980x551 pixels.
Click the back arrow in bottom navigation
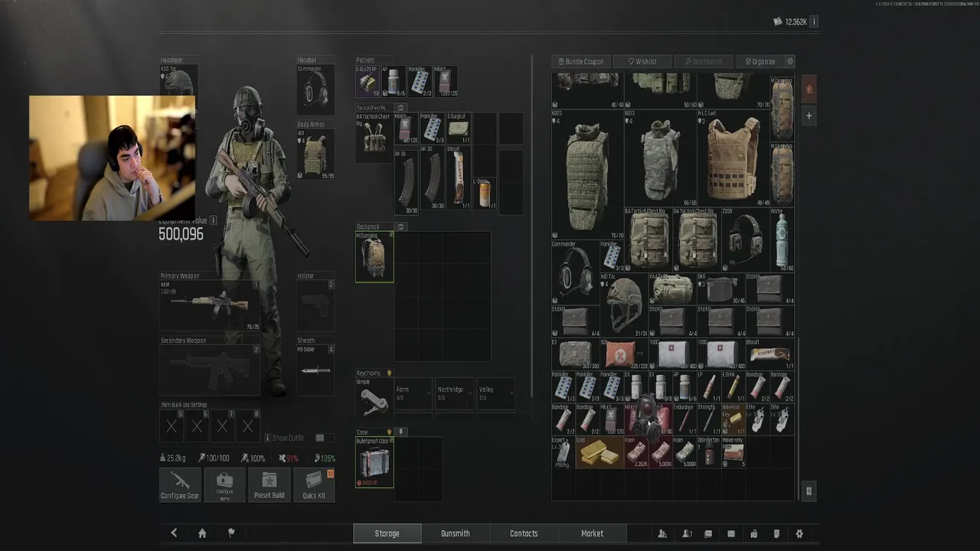click(174, 533)
